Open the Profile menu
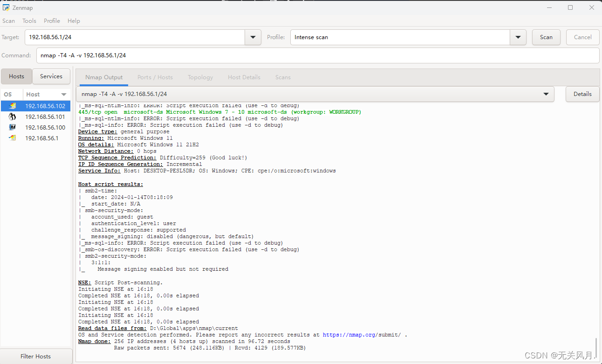The image size is (602, 364). click(52, 21)
